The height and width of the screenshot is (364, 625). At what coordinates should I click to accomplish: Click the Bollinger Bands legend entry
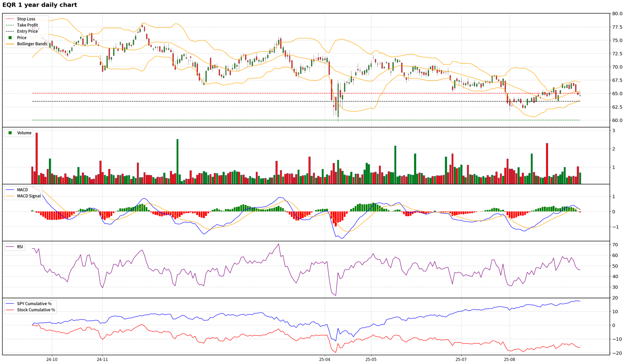tap(32, 44)
